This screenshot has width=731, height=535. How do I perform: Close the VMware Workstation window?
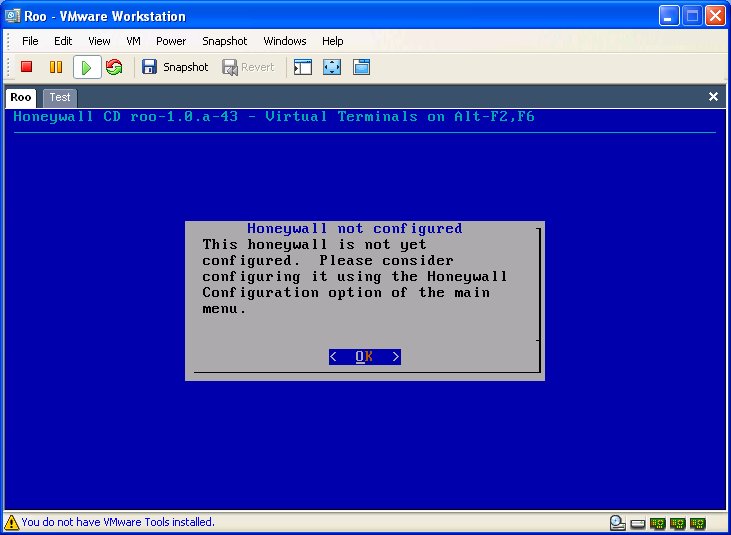tap(715, 16)
